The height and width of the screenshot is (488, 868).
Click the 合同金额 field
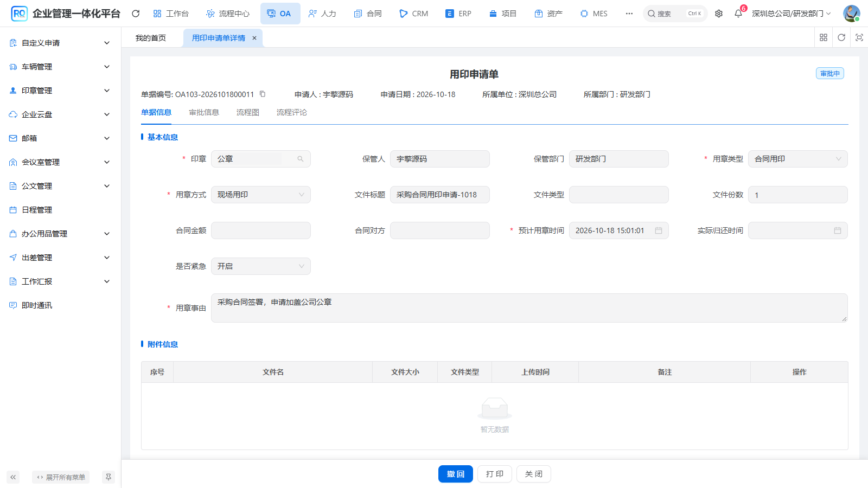(261, 230)
